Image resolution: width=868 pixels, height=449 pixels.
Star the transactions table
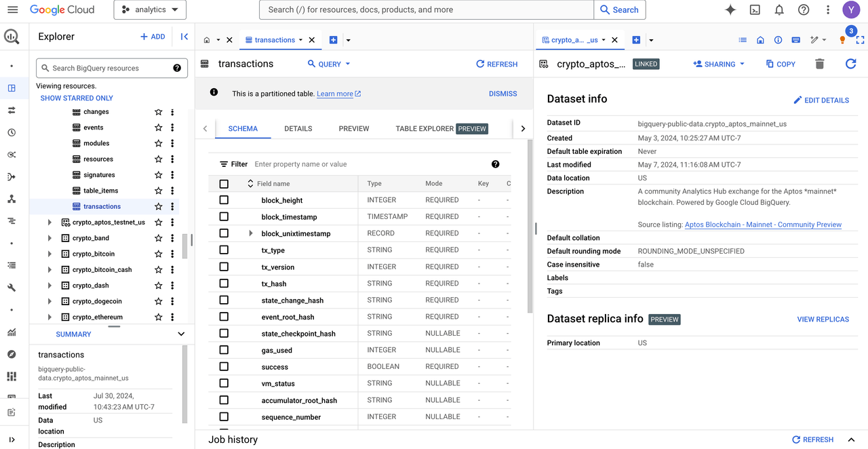[x=158, y=207]
